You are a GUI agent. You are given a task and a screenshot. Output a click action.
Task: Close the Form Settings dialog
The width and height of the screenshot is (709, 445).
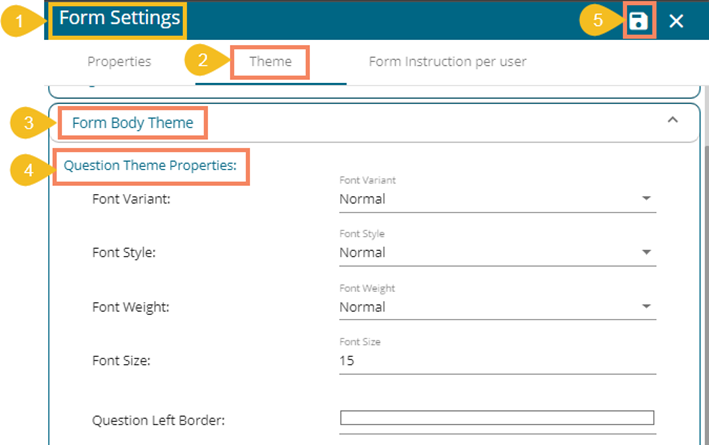677,21
